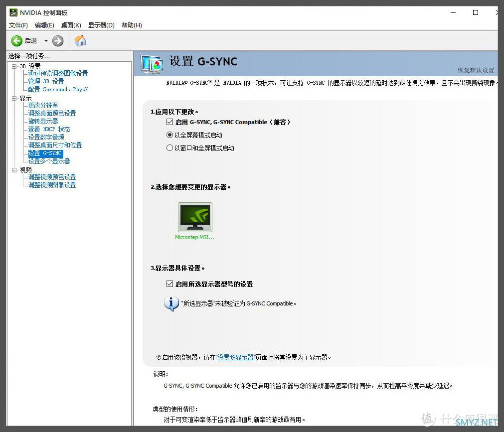504x432 pixels.
Task: Click the NVIDIA title bar logo icon
Action: 13,12
